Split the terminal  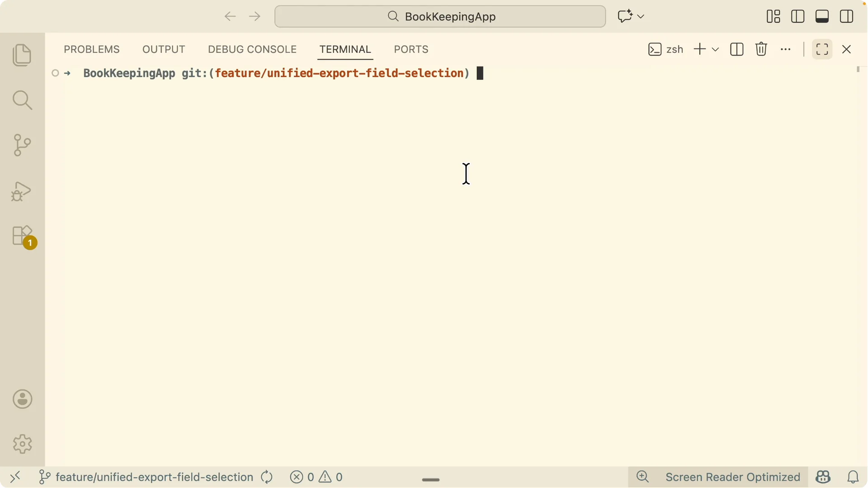point(737,49)
